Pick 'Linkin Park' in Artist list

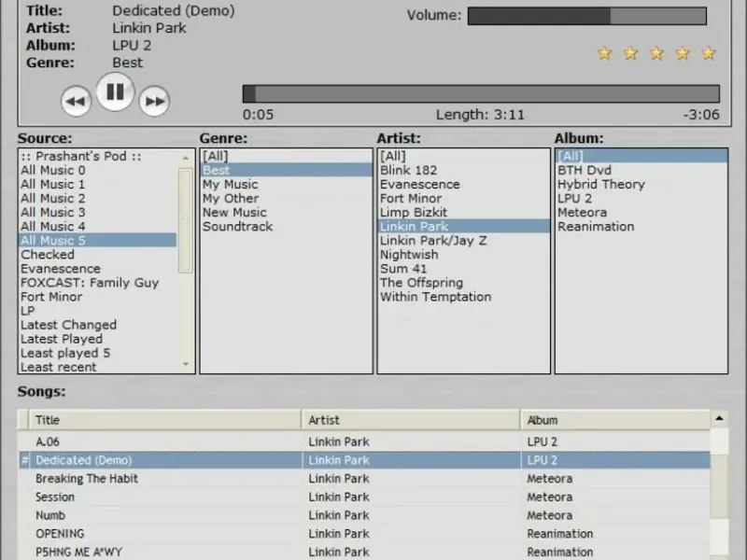(463, 226)
